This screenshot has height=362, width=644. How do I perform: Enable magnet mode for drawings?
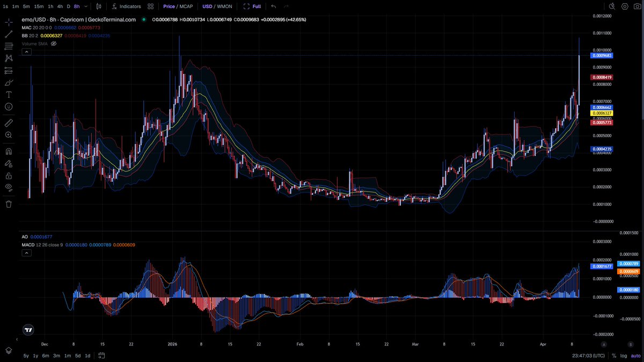[8, 151]
